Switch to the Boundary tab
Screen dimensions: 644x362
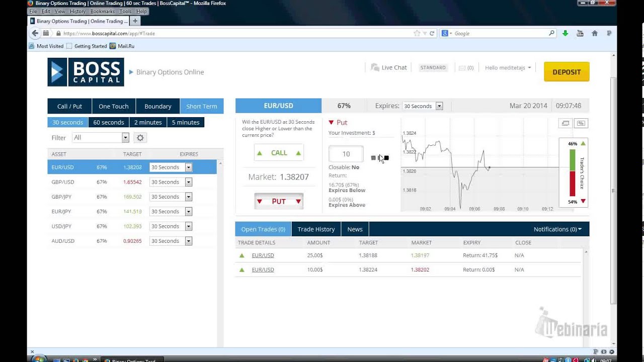[x=158, y=106]
